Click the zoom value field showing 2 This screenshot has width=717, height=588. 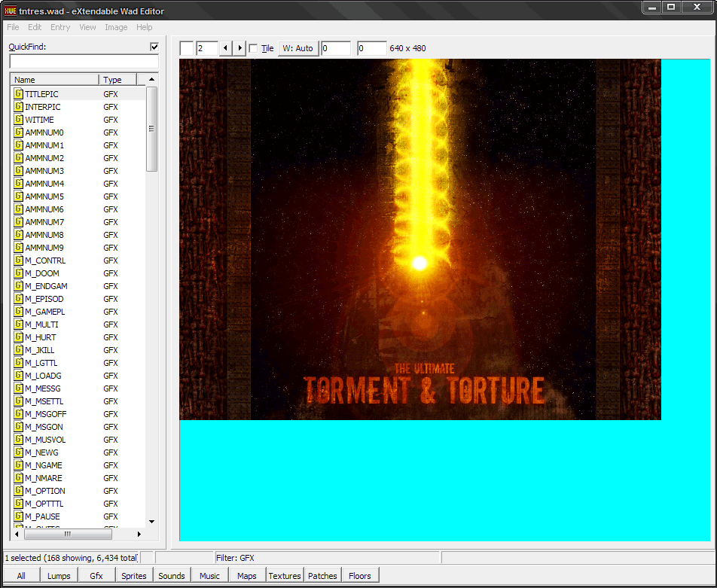(x=206, y=48)
